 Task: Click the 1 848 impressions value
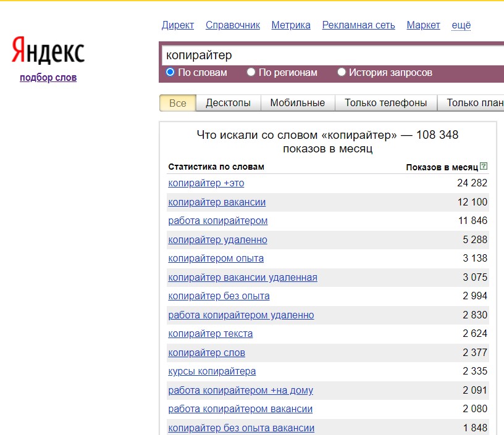point(476,428)
